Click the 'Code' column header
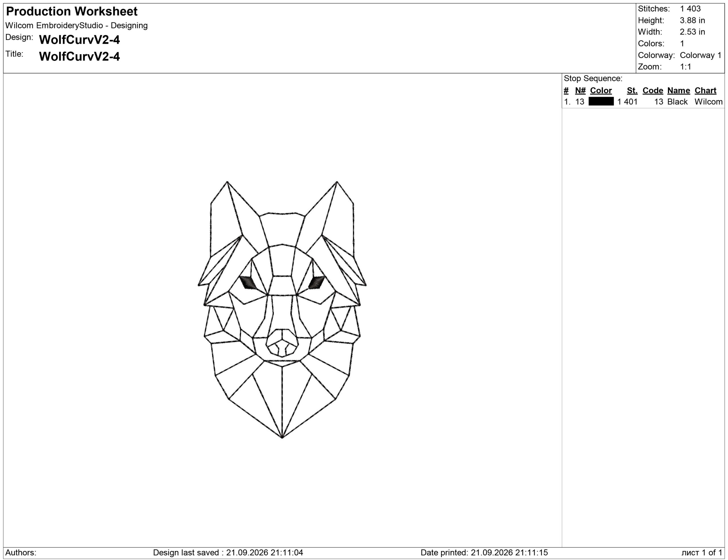This screenshot has height=560, width=728. (653, 91)
